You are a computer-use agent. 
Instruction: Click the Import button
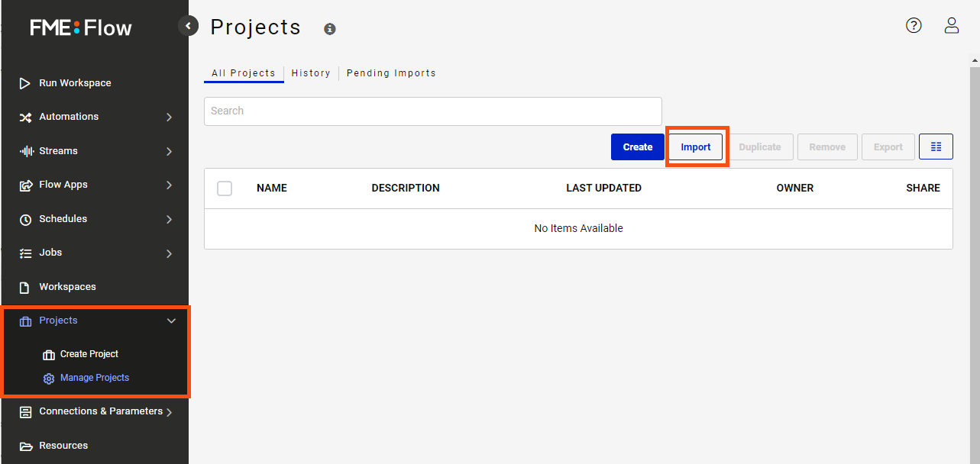[696, 147]
